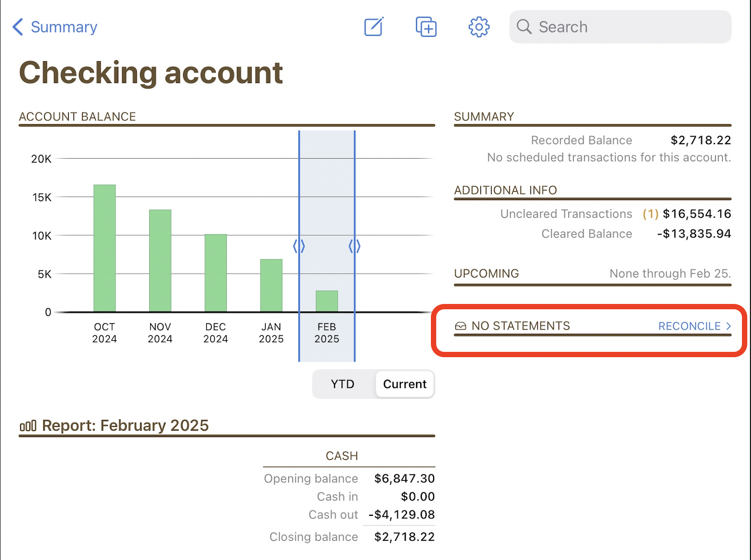Click the RECONCILE link
This screenshot has width=751, height=560.
coord(689,326)
